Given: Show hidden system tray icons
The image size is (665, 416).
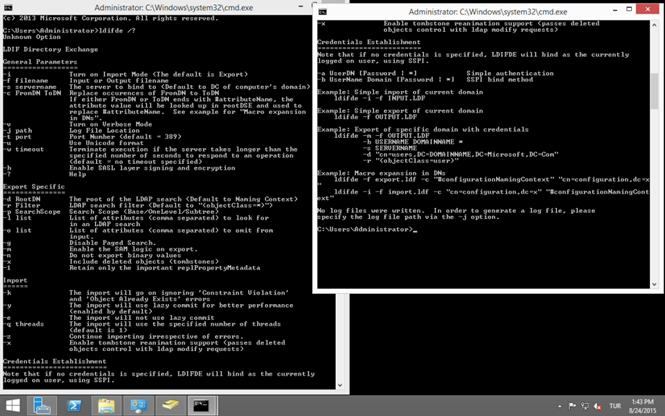Looking at the screenshot, I should [x=560, y=406].
